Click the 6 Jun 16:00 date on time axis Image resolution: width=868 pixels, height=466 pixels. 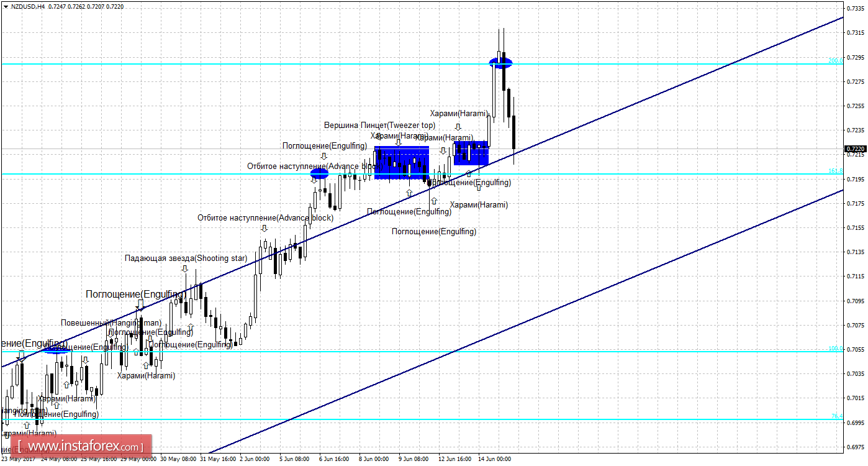[335, 459]
